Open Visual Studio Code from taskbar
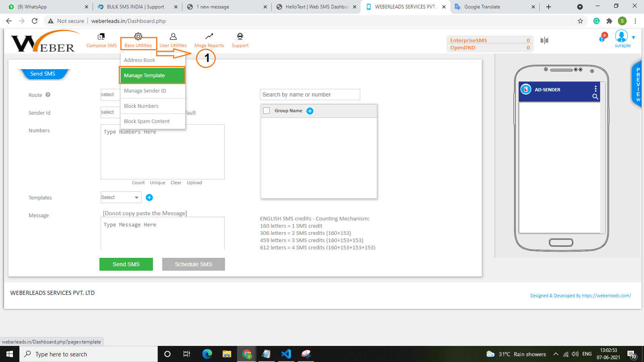 [x=286, y=354]
